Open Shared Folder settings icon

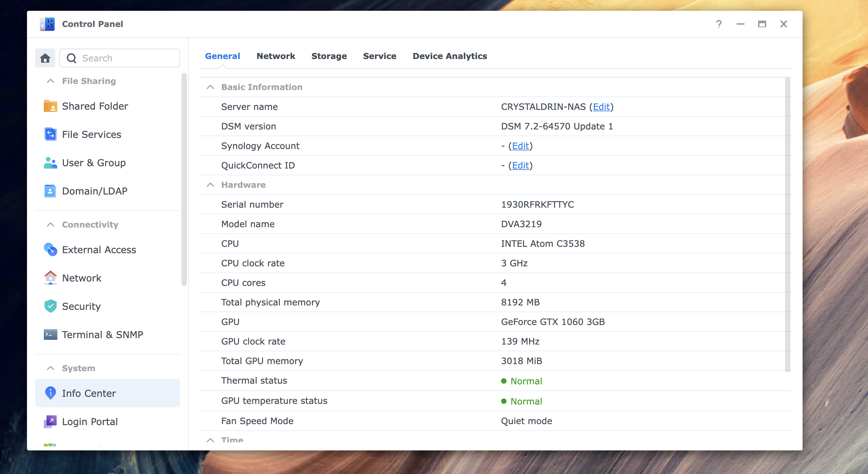(50, 106)
